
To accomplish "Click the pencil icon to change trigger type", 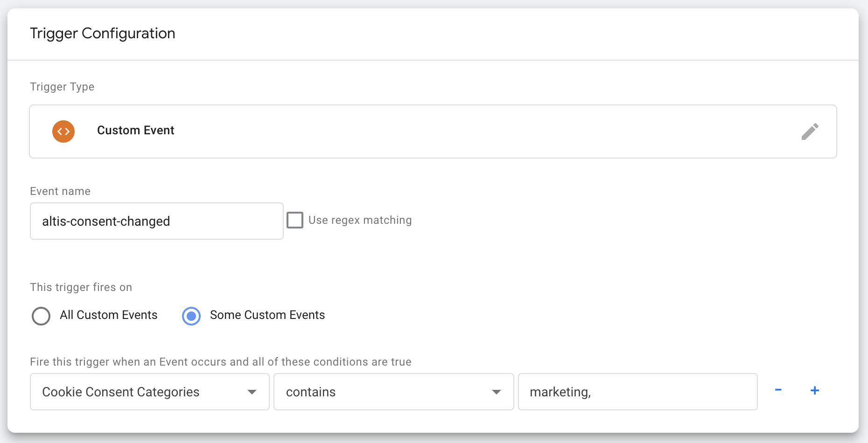I will click(811, 132).
